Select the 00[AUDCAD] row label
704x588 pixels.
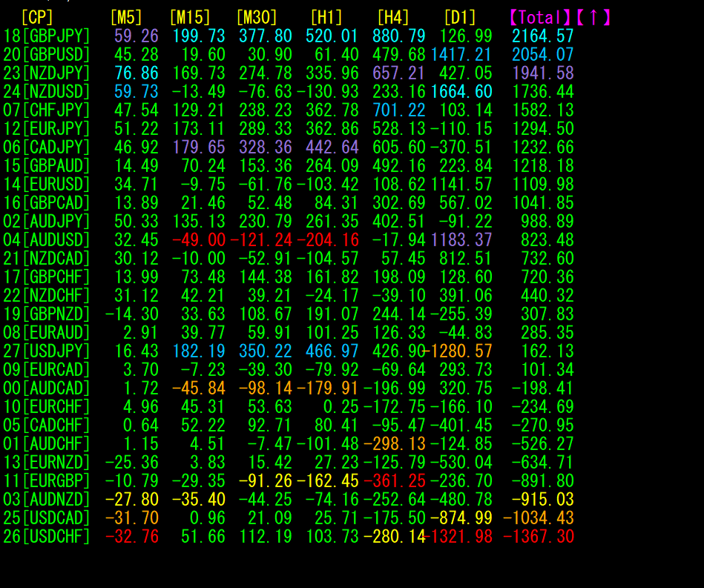click(x=47, y=389)
